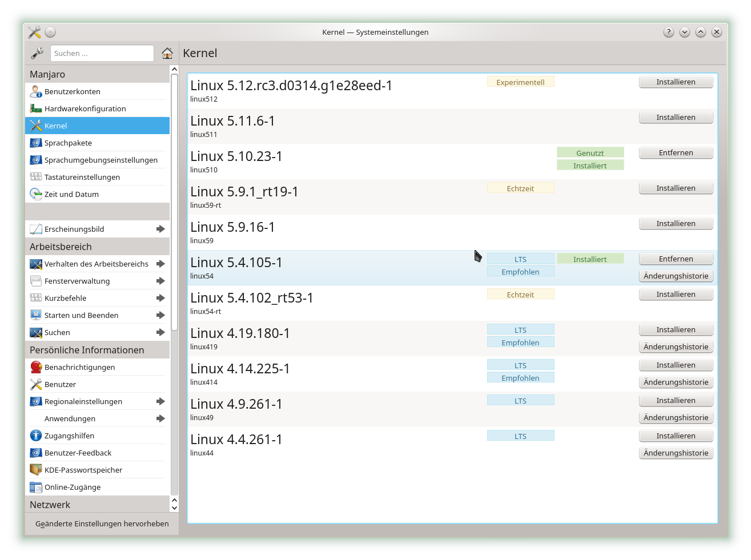The image size is (751, 560).
Task: Click the Kurzbefehle keyboard icon
Action: (36, 298)
